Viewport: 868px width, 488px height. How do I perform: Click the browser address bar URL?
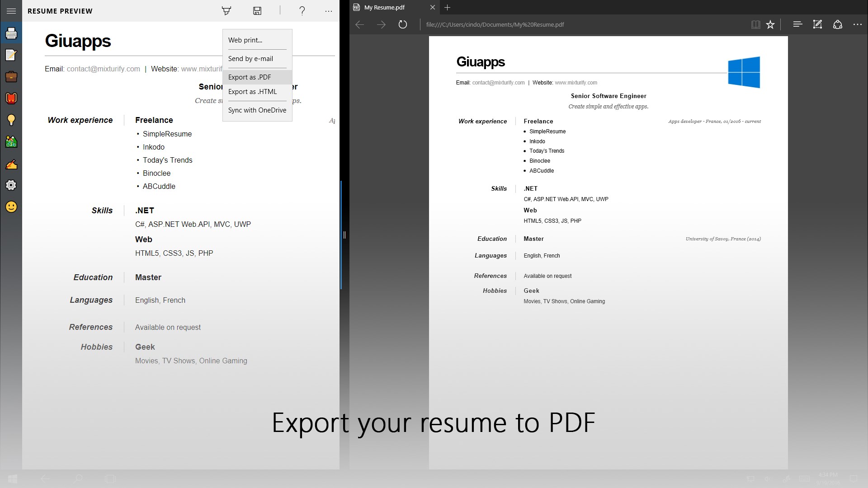(495, 24)
